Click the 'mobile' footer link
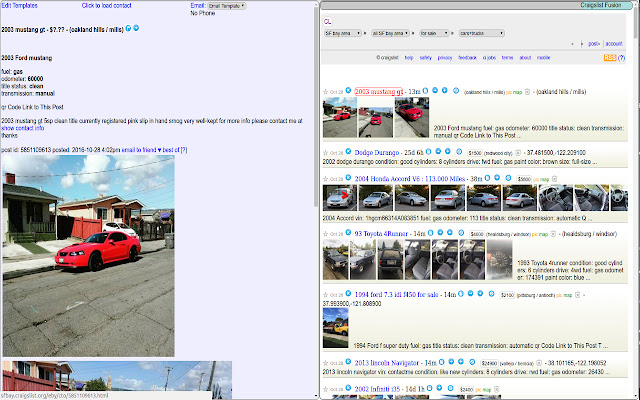Viewport: 640px width, 400px height. pyautogui.click(x=543, y=58)
